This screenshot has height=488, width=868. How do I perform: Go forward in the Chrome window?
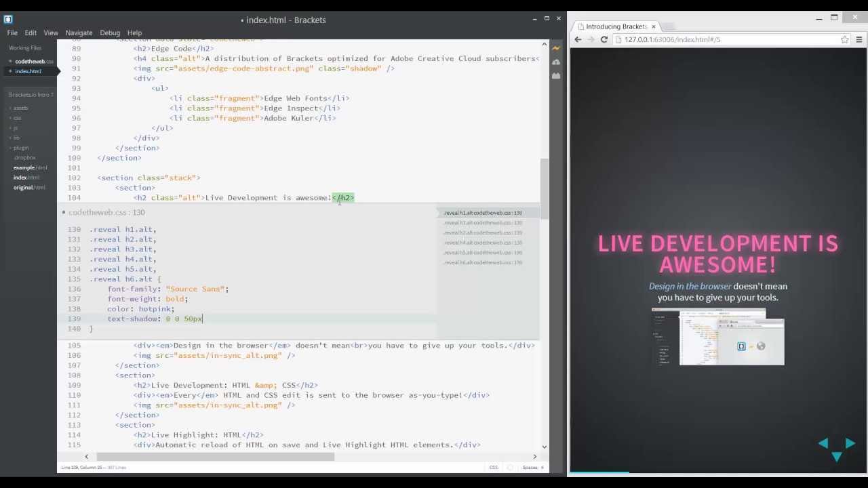coord(591,39)
